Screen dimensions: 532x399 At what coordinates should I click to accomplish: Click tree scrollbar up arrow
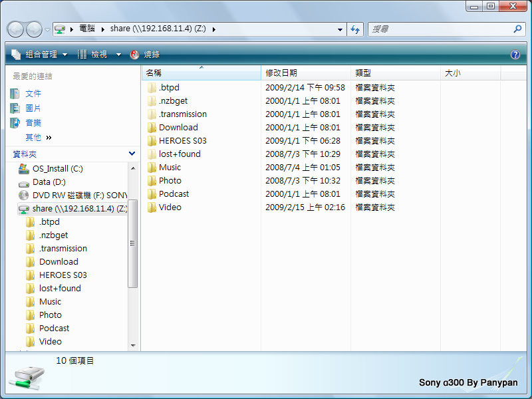point(133,168)
